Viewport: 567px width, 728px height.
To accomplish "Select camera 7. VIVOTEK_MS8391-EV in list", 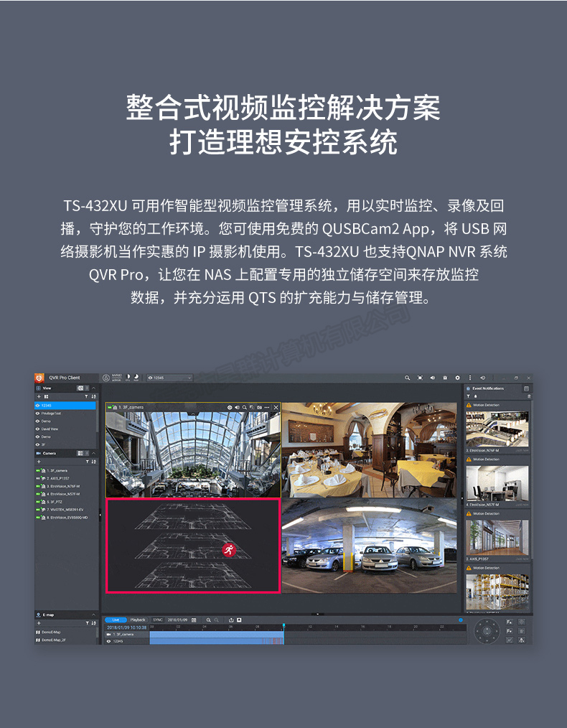I will (65, 510).
